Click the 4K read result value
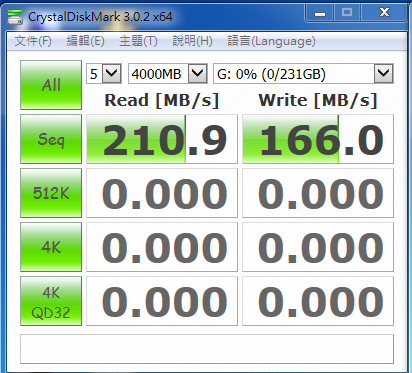The height and width of the screenshot is (373, 412). [162, 247]
